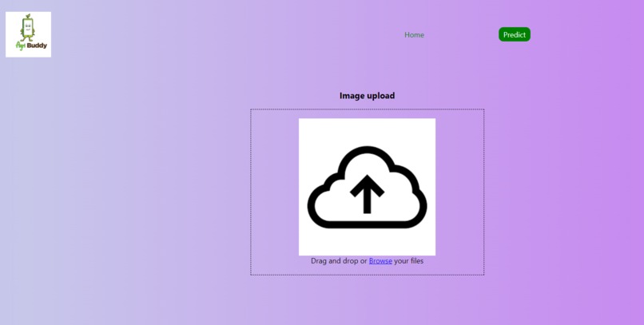Screen dimensions: 644x325
Task: Open the Home navigation link
Action: coord(414,35)
